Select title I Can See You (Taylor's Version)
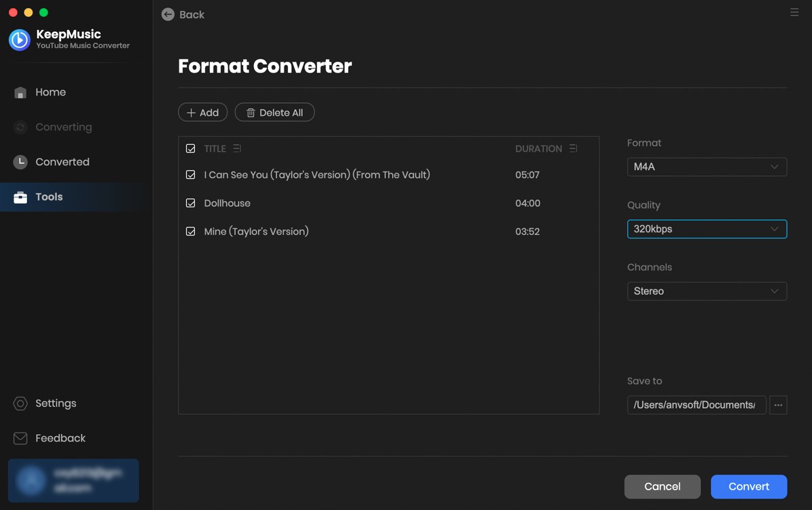The image size is (812, 510). coord(317,175)
